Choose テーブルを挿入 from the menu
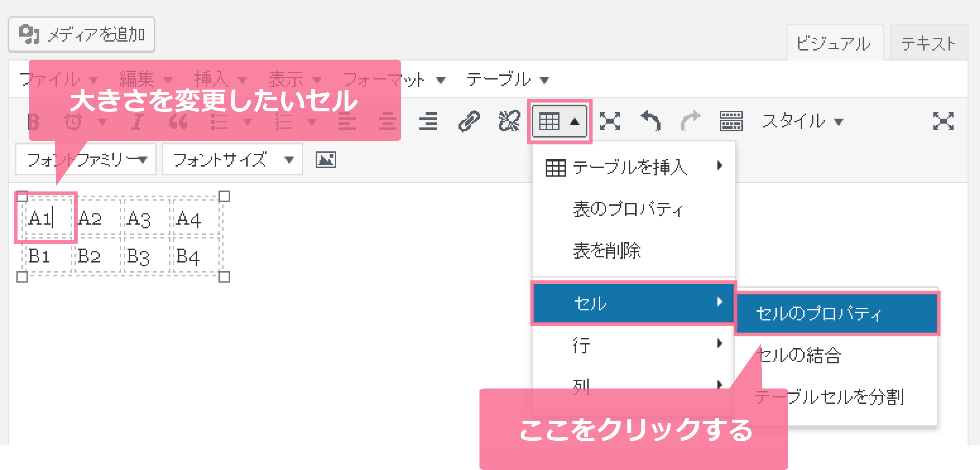The width and height of the screenshot is (980, 470). (634, 167)
